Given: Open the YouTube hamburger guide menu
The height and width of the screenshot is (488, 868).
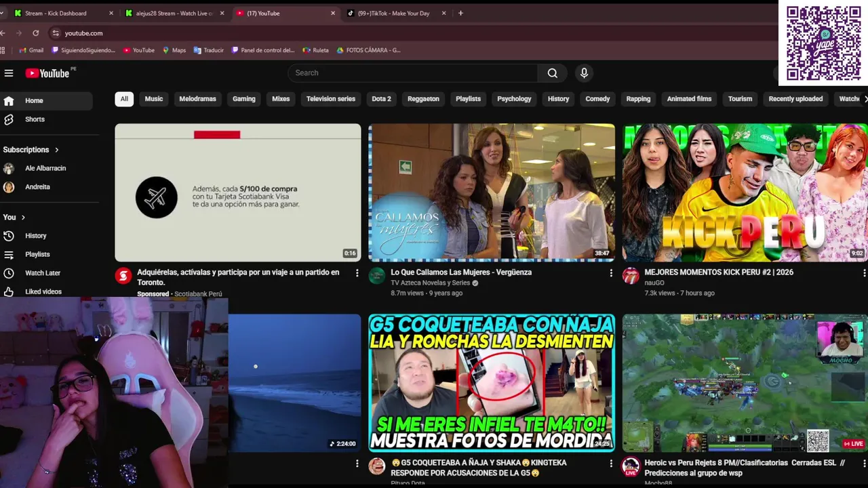Looking at the screenshot, I should click(x=9, y=73).
